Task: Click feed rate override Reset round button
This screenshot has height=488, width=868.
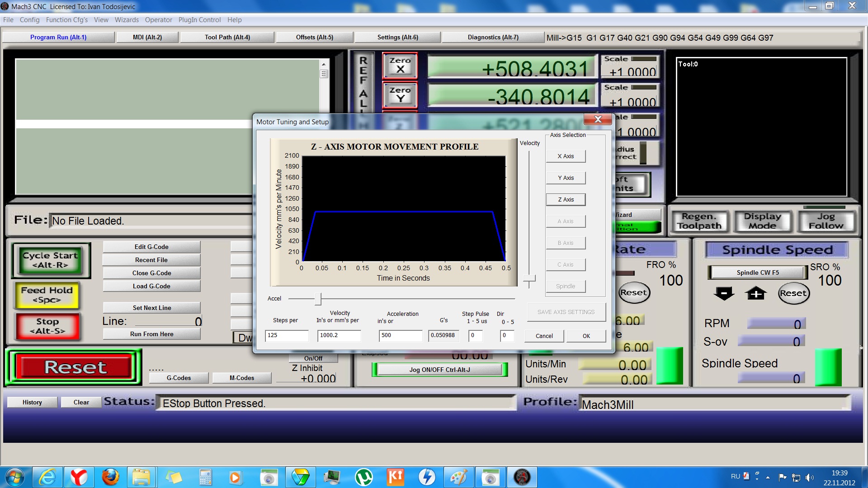Action: (633, 293)
